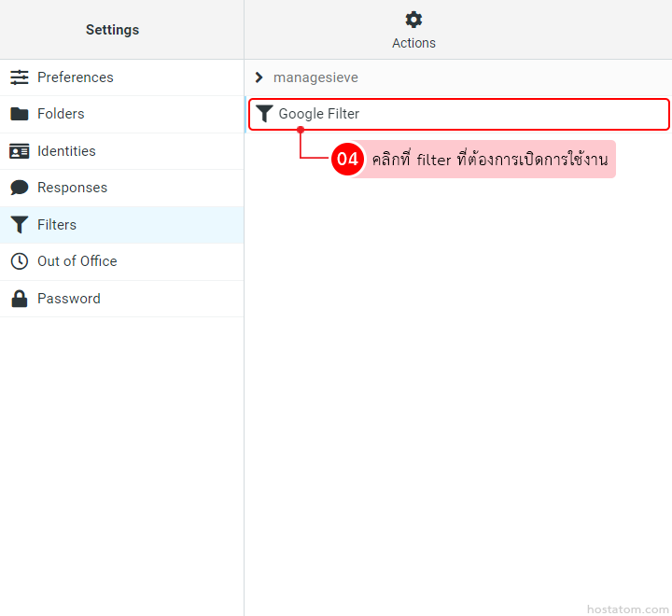
Task: Select the Out of Office entry
Action: point(77,261)
